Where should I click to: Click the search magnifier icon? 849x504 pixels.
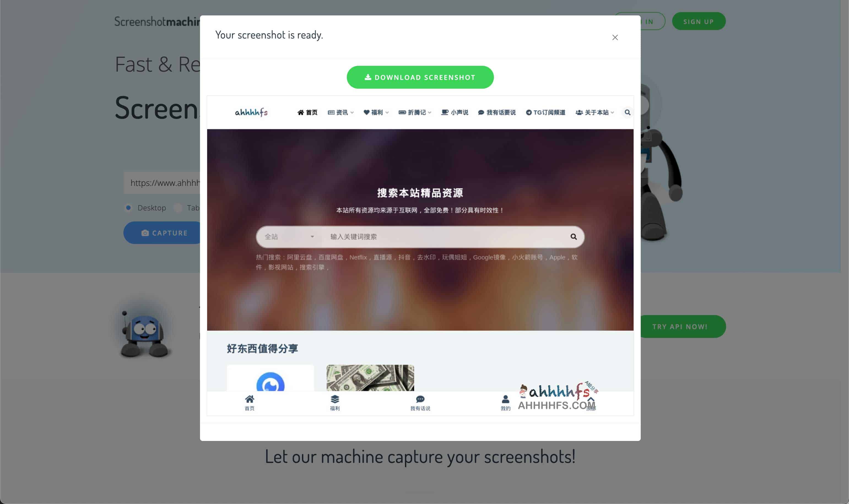coord(573,236)
